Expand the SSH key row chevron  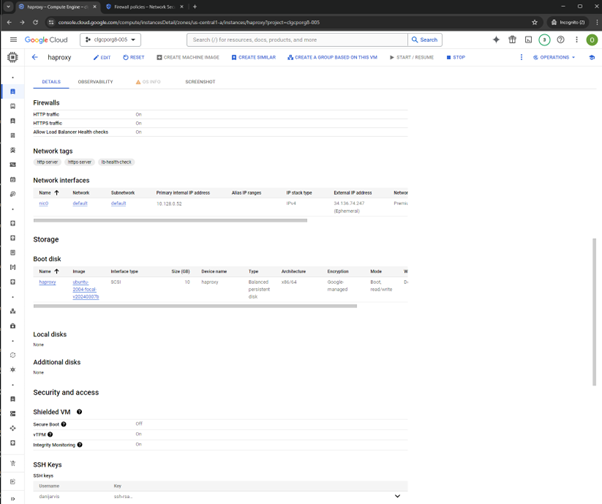coord(397,496)
